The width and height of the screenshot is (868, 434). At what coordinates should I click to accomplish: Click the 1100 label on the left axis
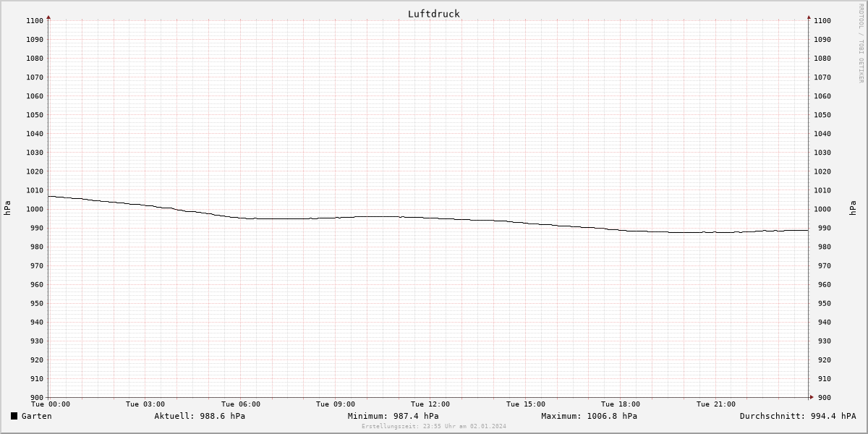pyautogui.click(x=35, y=21)
